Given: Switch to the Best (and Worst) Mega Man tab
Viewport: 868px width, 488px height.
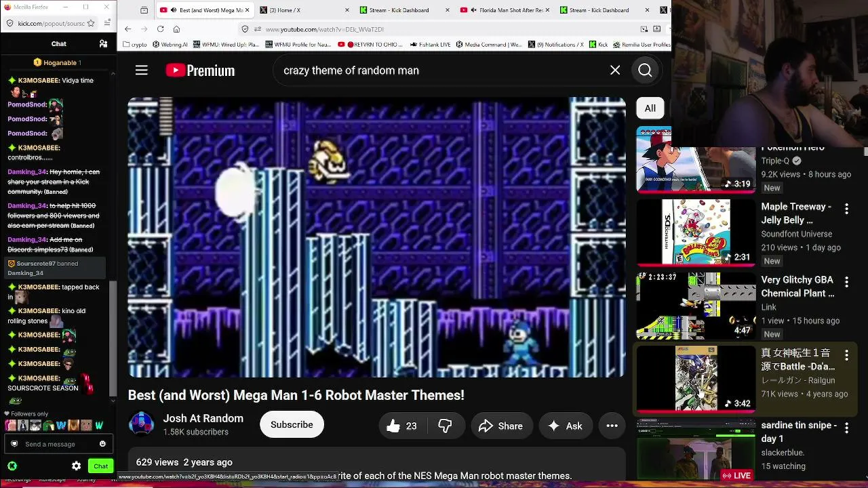Looking at the screenshot, I should (x=205, y=10).
